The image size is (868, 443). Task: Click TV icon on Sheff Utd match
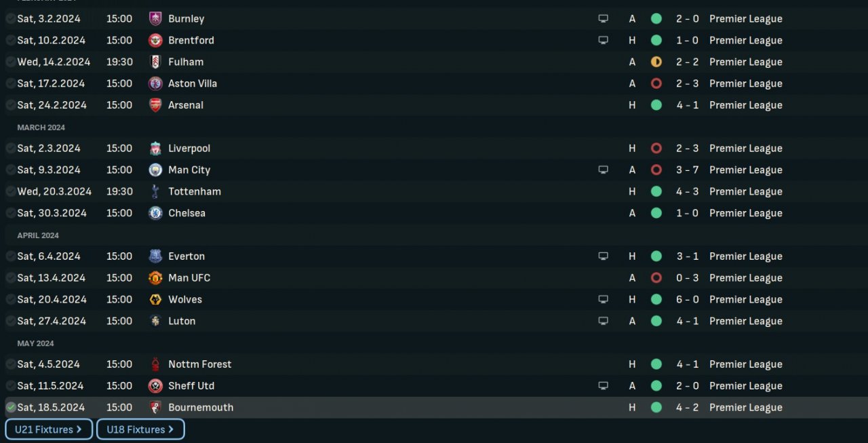tap(603, 386)
